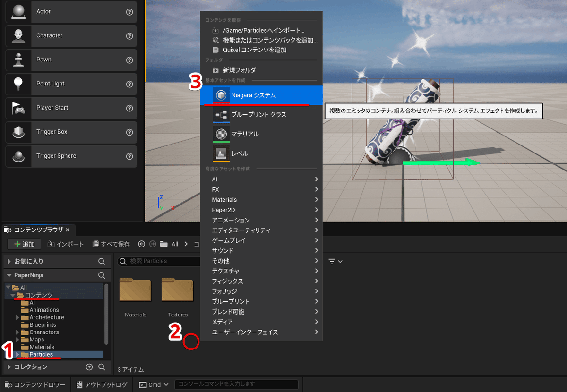Expand the コレクション section
The image size is (567, 392).
[x=9, y=367]
